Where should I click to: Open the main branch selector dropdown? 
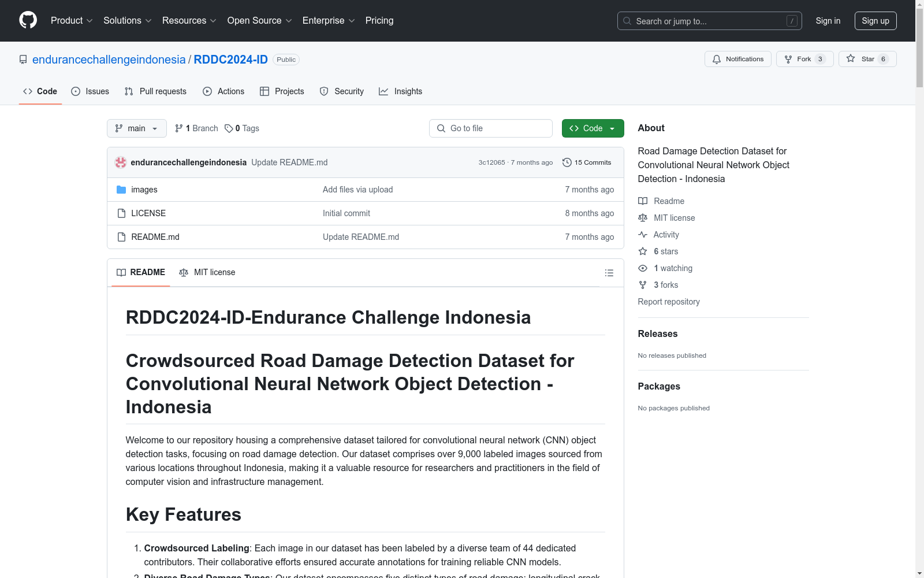tap(137, 128)
